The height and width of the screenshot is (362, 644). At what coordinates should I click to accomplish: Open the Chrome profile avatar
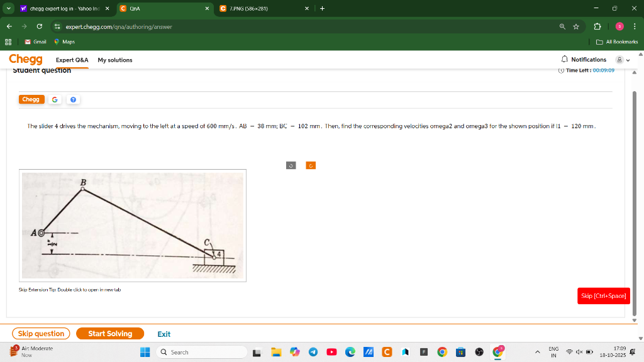point(619,26)
